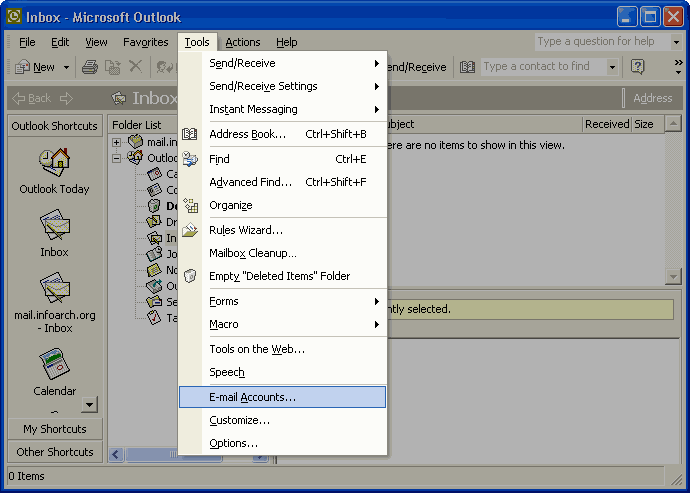
Task: Click the Outlook title bar icon
Action: pyautogui.click(x=14, y=16)
